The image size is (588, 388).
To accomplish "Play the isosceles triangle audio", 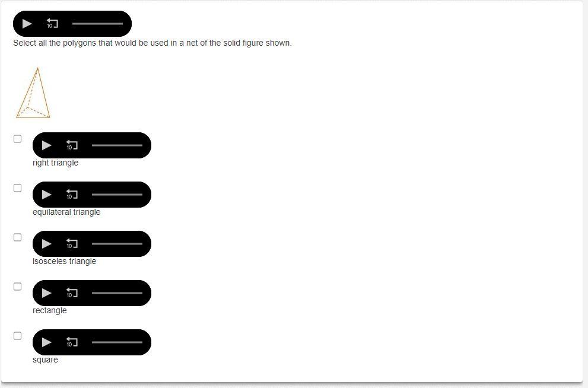I will pyautogui.click(x=46, y=244).
